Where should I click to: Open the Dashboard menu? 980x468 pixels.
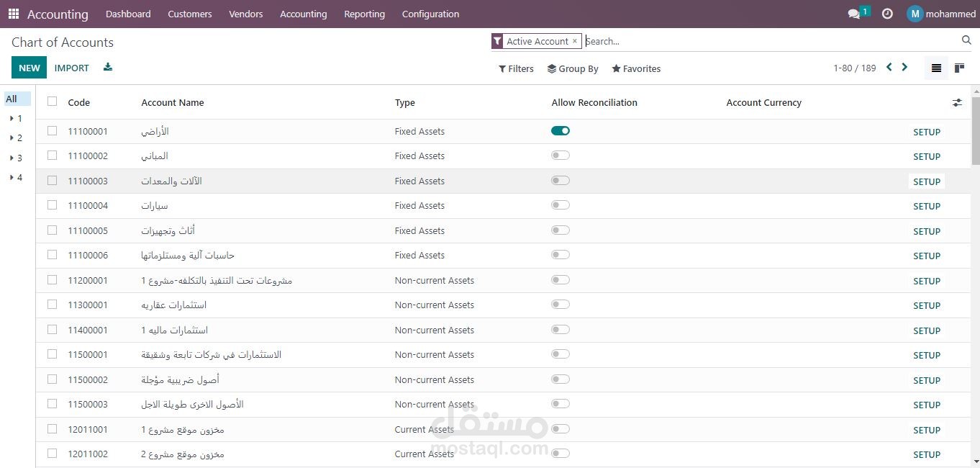coord(128,14)
